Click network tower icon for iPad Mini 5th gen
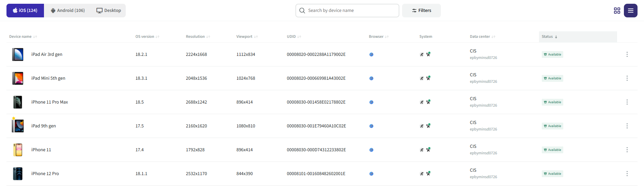The width and height of the screenshot is (644, 186). [428, 78]
